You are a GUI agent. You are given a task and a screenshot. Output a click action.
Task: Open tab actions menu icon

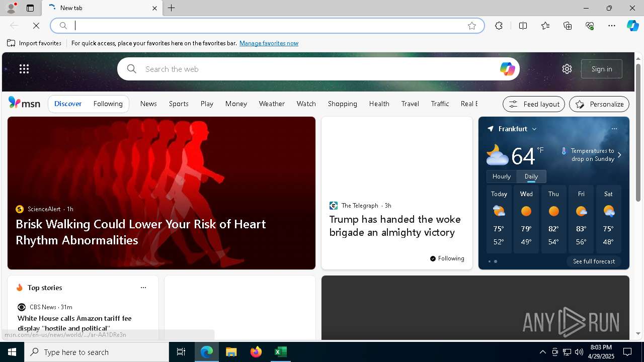(x=30, y=8)
